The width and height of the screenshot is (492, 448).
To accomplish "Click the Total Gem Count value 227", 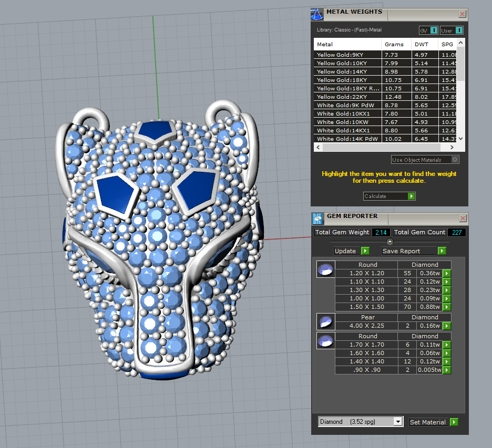I will pyautogui.click(x=457, y=232).
